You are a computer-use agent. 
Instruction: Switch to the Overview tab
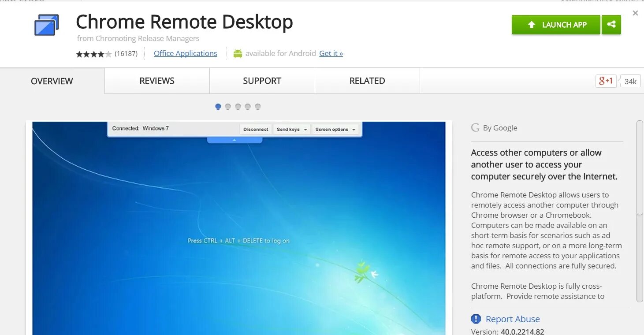pyautogui.click(x=52, y=81)
